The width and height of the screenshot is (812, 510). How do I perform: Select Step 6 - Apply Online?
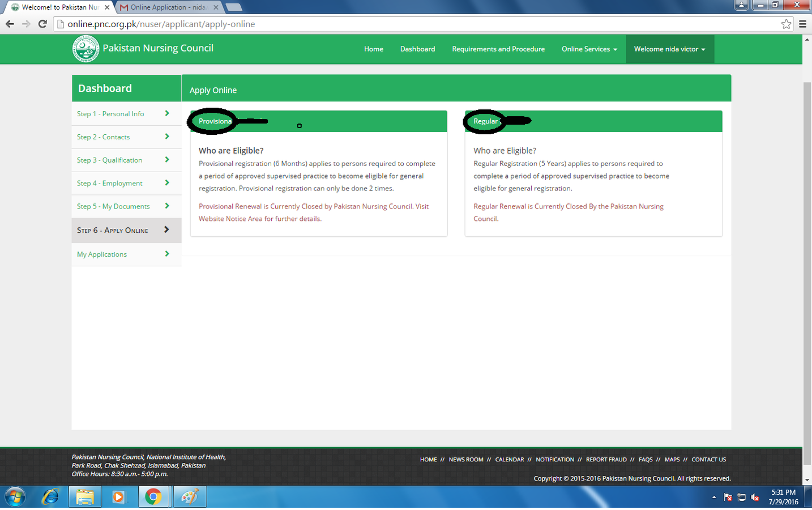pos(126,231)
